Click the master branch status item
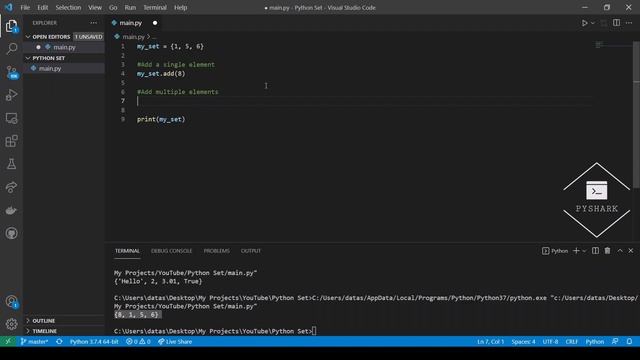 point(34,341)
